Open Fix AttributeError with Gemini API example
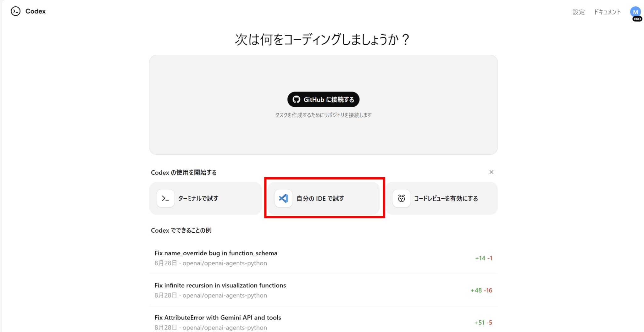The height and width of the screenshot is (332, 644). (218, 318)
